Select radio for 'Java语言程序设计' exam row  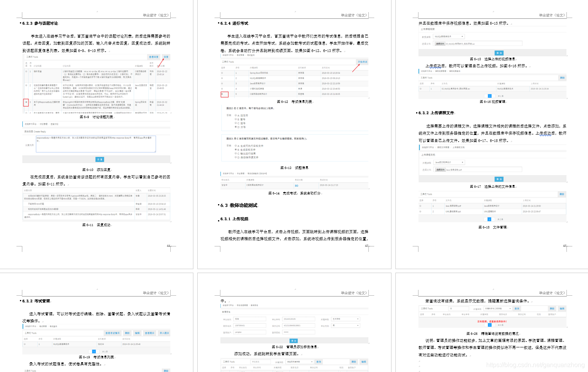click(222, 83)
